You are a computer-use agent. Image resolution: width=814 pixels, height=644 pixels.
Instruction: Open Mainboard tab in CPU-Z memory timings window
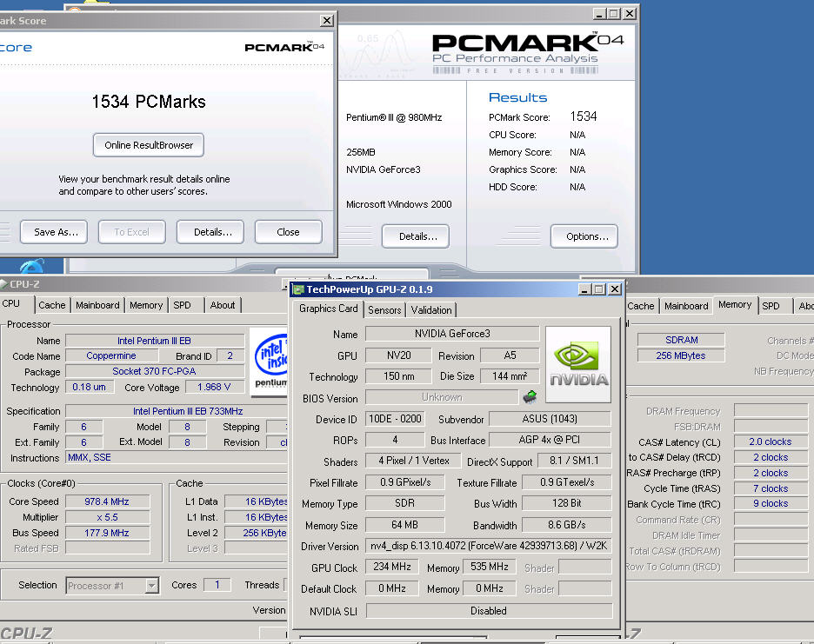686,306
